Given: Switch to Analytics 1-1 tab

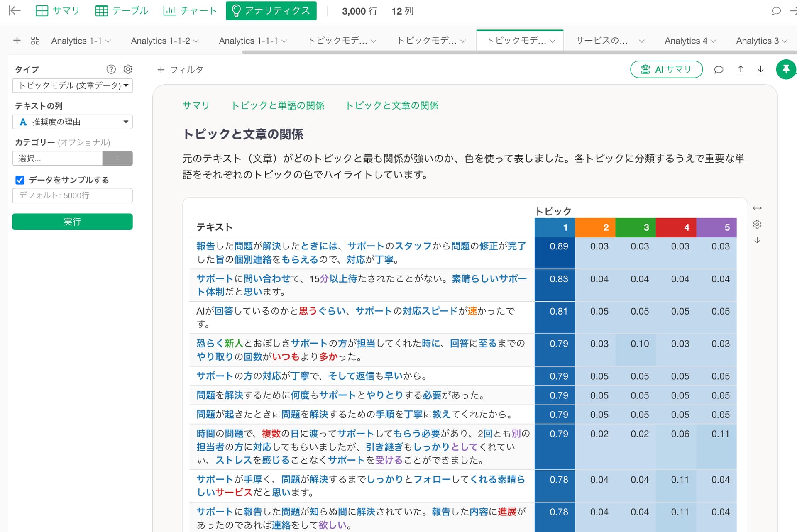Looking at the screenshot, I should coord(76,41).
